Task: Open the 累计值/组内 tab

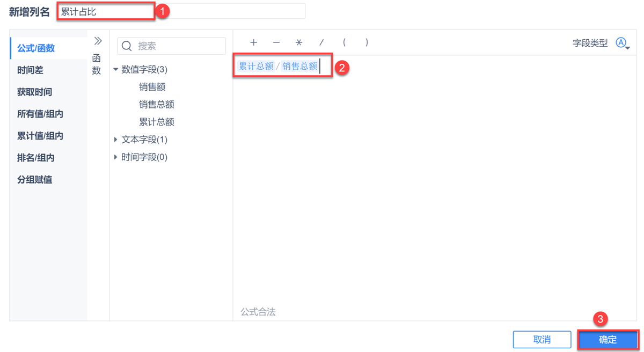Action: pos(49,136)
